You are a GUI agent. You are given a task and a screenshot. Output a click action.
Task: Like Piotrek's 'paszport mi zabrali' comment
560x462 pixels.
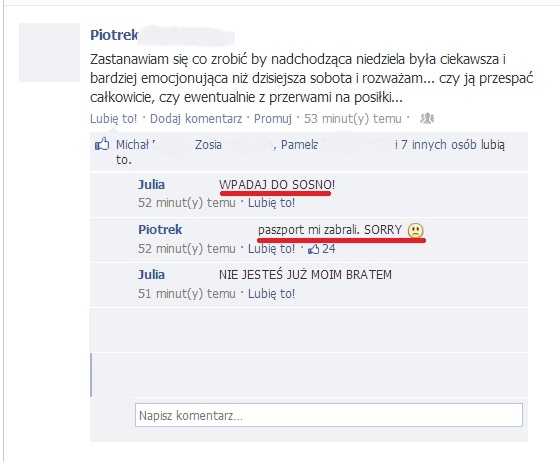pos(271,248)
